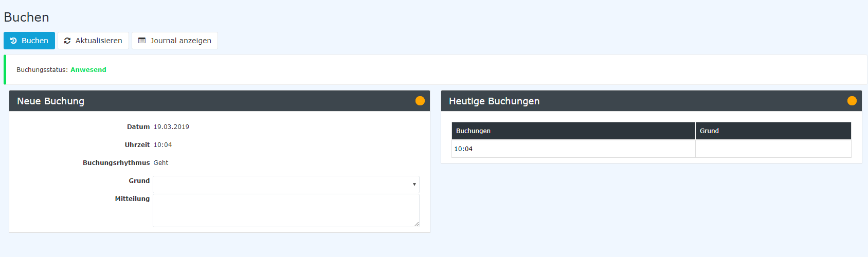Viewport: 868px width, 257px height.
Task: Submit booking with the blue Buchen button
Action: [29, 41]
